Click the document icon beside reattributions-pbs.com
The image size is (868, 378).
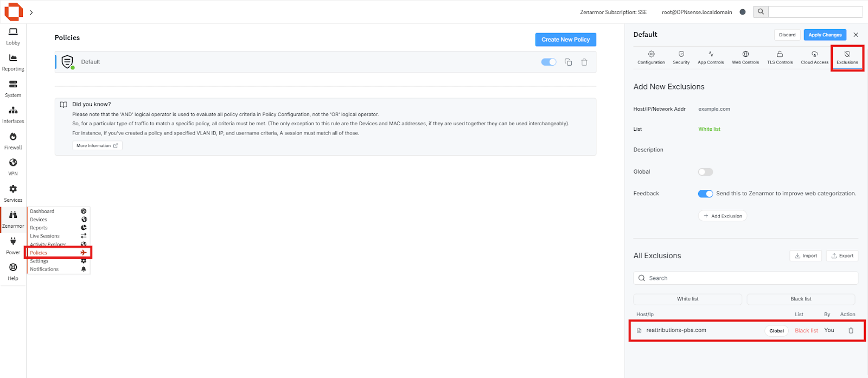pyautogui.click(x=639, y=330)
